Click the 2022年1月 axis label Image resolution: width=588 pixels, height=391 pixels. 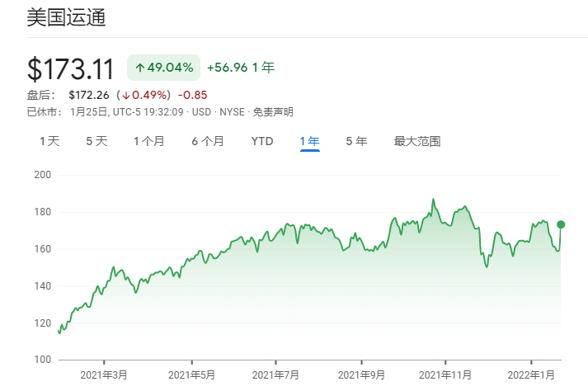point(531,375)
